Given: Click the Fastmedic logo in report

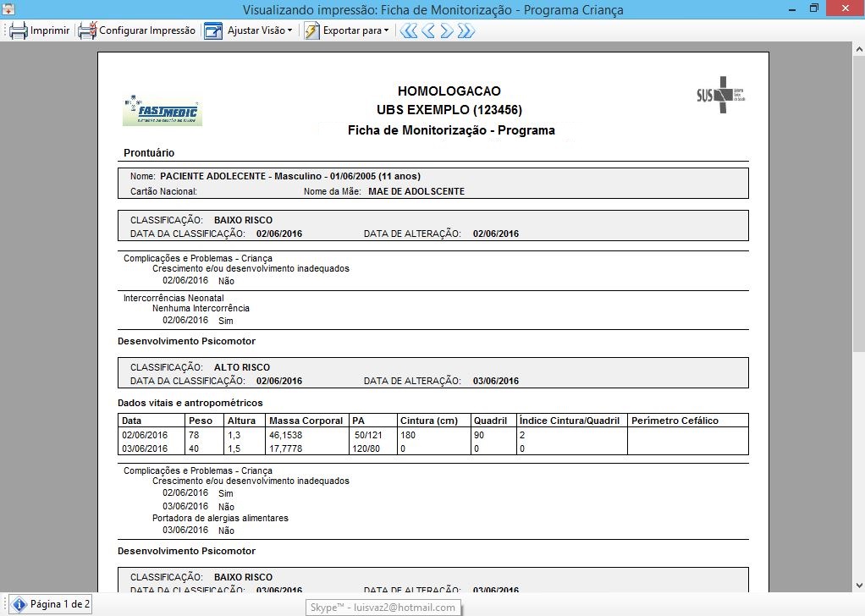Looking at the screenshot, I should click(x=163, y=110).
